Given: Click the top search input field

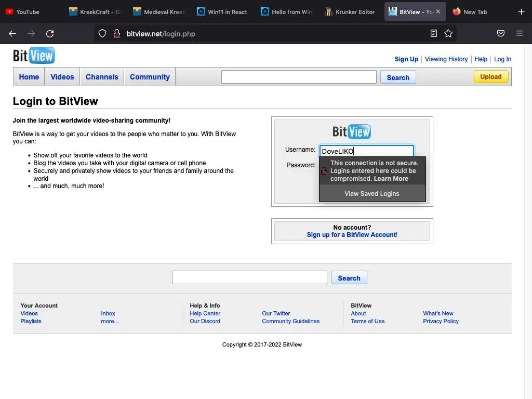Looking at the screenshot, I should click(299, 77).
